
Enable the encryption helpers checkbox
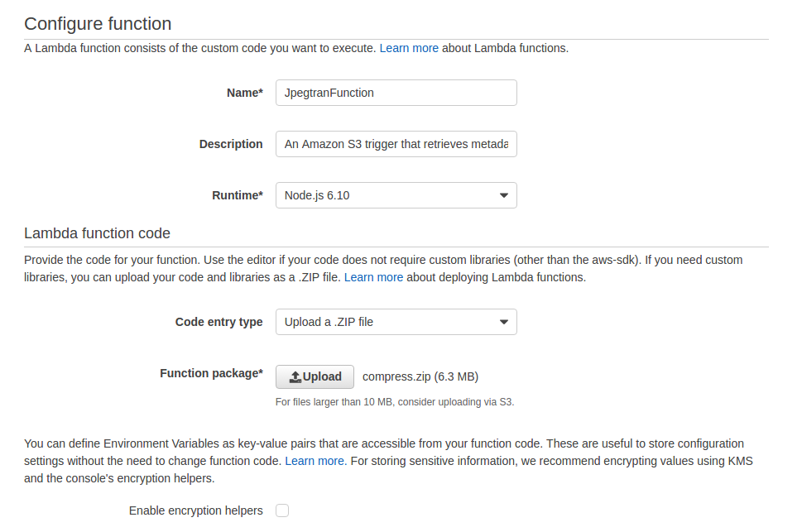click(x=282, y=510)
